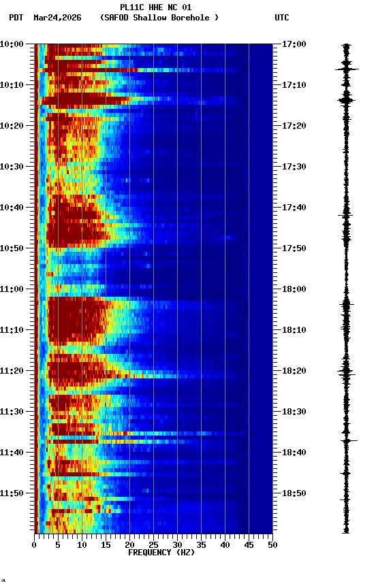
Task: Click the SAFOD Shallow Borehole label
Action: click(x=159, y=18)
